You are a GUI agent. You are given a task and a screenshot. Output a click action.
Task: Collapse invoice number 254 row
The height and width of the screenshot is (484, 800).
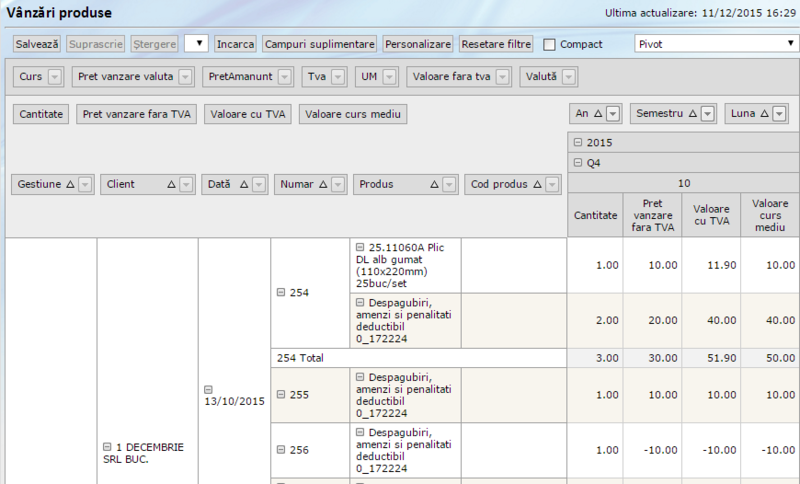click(x=281, y=293)
